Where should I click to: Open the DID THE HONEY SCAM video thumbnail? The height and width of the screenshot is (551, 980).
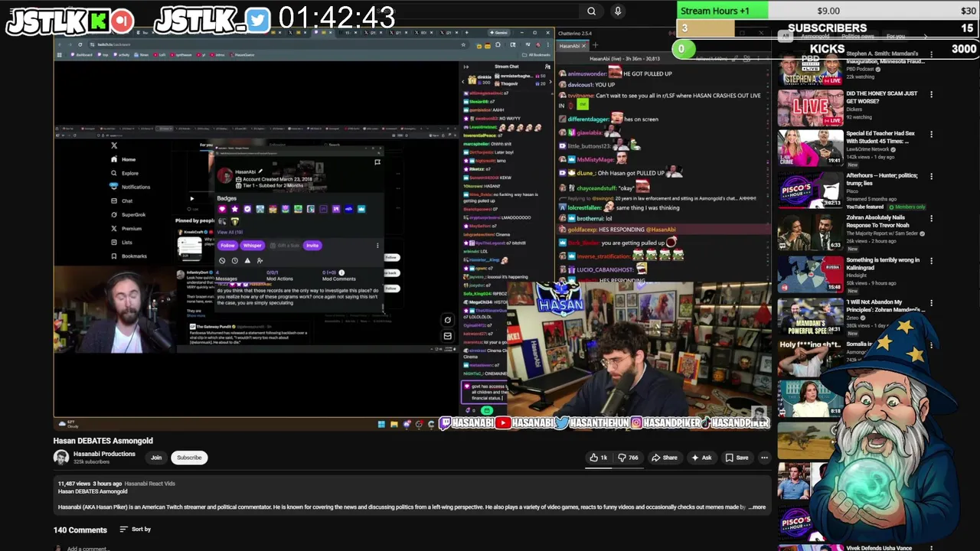pyautogui.click(x=810, y=108)
